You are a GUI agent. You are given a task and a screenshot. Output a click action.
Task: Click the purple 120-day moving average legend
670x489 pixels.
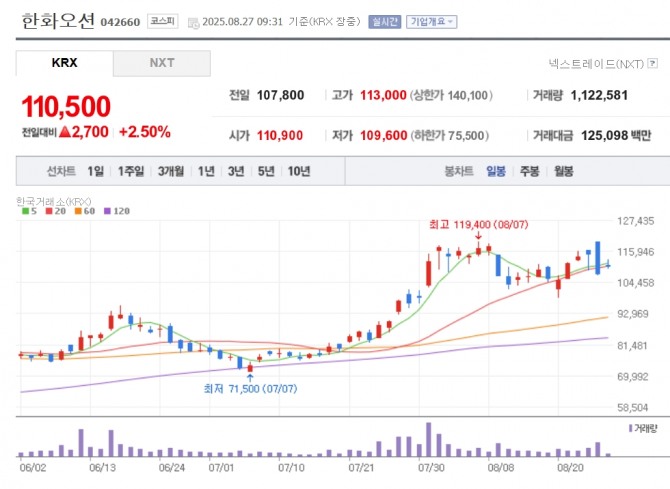click(116, 211)
